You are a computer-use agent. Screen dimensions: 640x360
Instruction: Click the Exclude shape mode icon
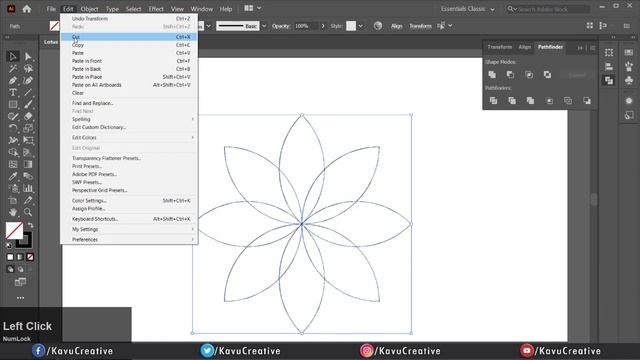pyautogui.click(x=547, y=75)
